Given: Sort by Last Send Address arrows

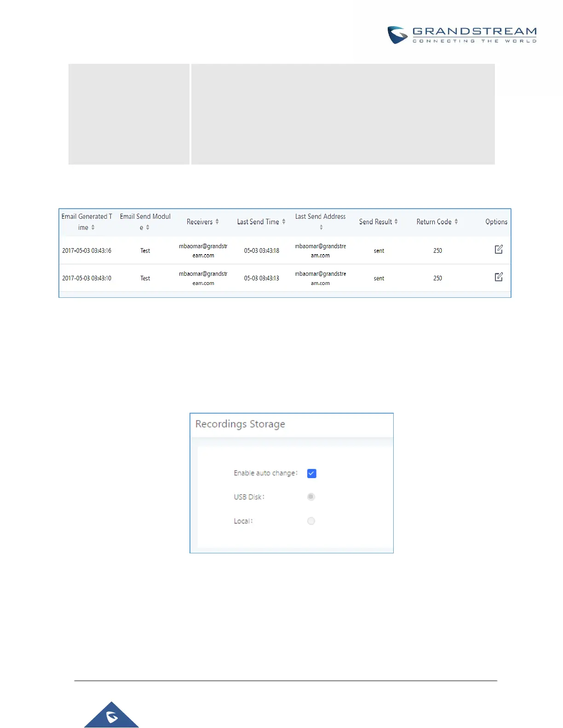Looking at the screenshot, I should pos(321,227).
